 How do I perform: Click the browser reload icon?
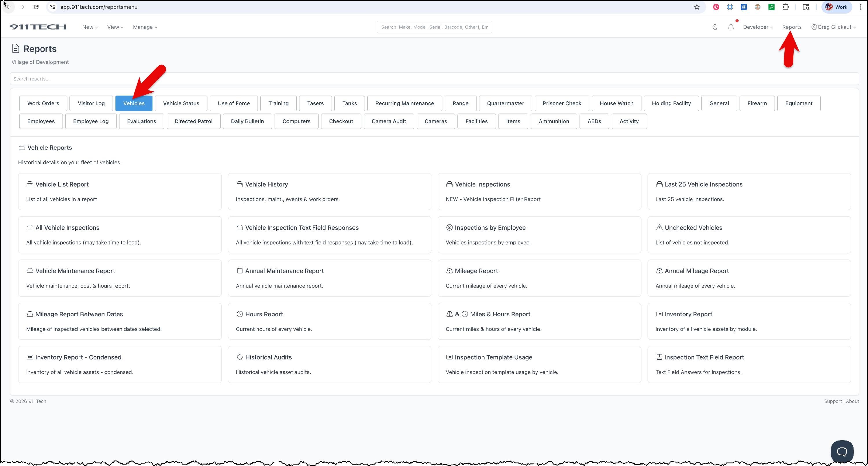36,7
